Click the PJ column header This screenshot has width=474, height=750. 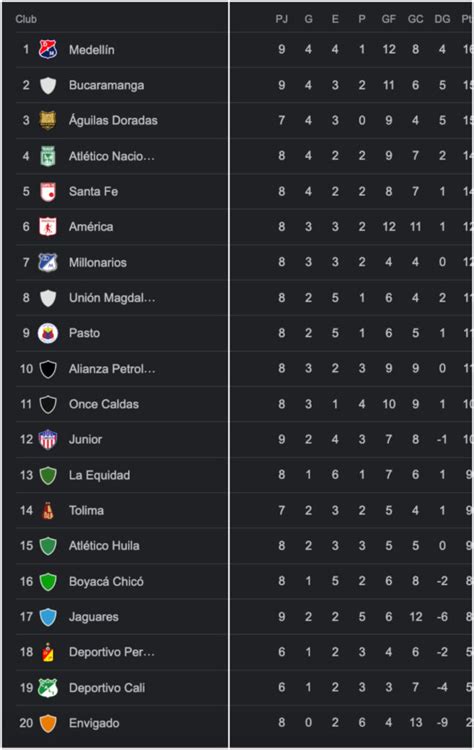point(282,19)
